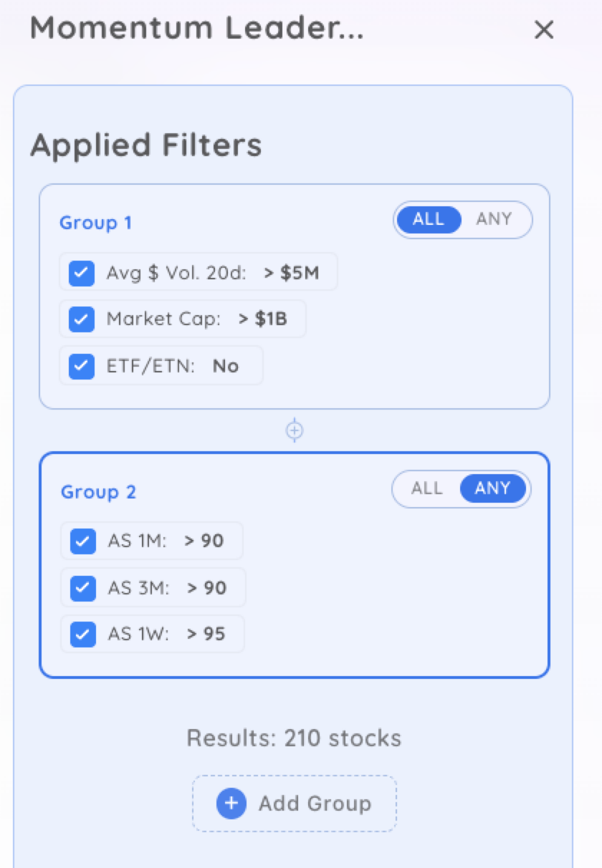Switch Group 1 to ANY matching
Screen dimensions: 602x868
click(494, 219)
